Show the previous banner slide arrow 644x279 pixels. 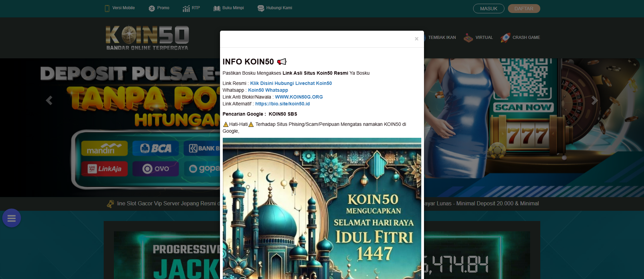pyautogui.click(x=49, y=100)
